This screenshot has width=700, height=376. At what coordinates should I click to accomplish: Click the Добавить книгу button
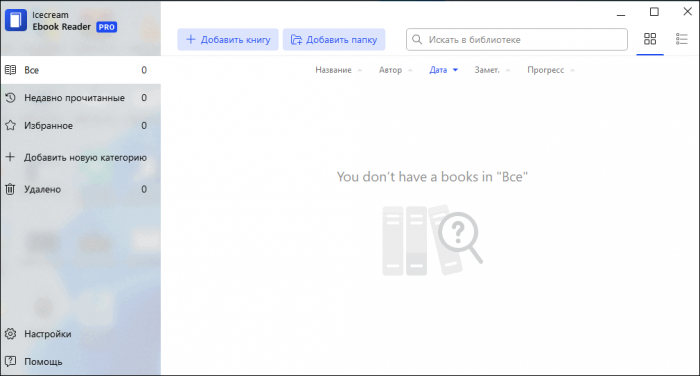tap(228, 40)
